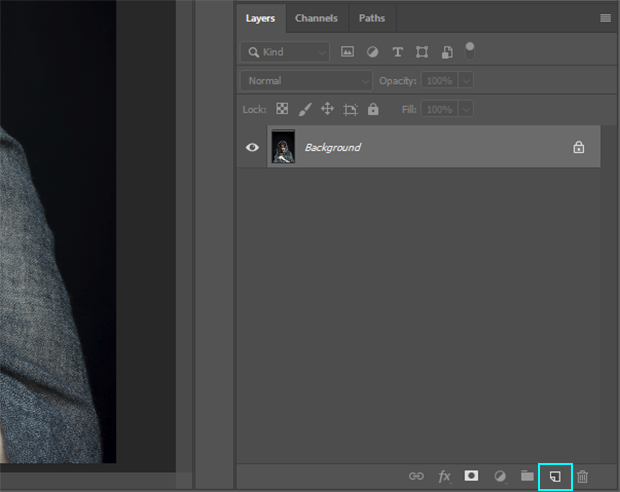Image resolution: width=620 pixels, height=492 pixels.
Task: Open the Normal blend mode dropdown
Action: point(306,81)
